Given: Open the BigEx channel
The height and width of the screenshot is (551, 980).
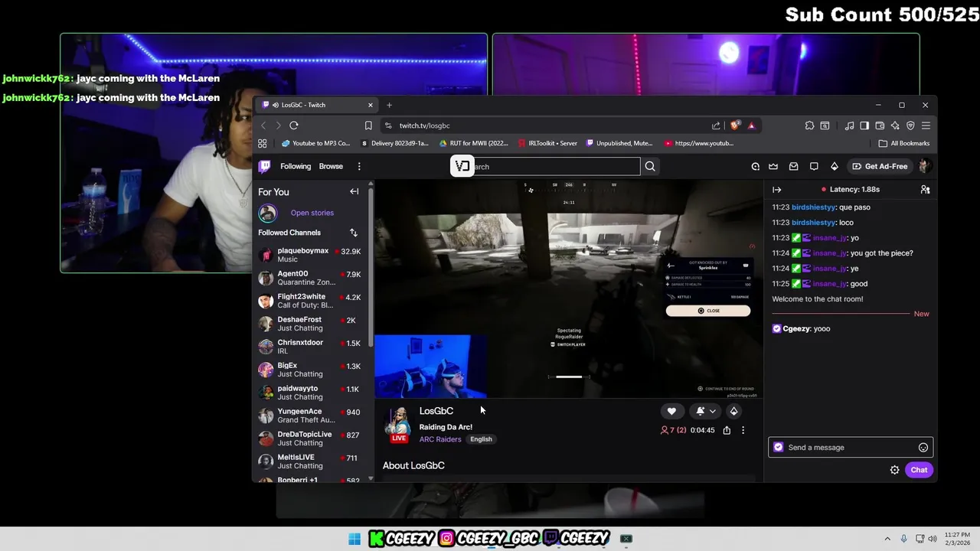Looking at the screenshot, I should point(310,370).
